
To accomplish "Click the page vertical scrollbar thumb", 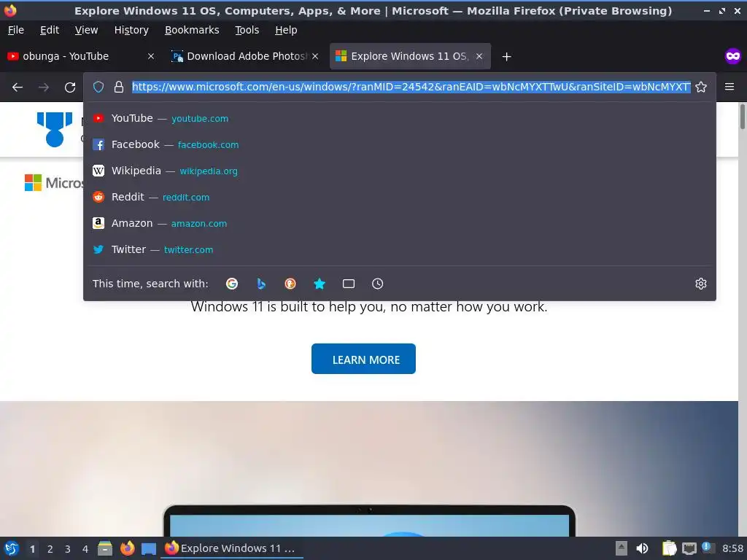I will pos(742,116).
